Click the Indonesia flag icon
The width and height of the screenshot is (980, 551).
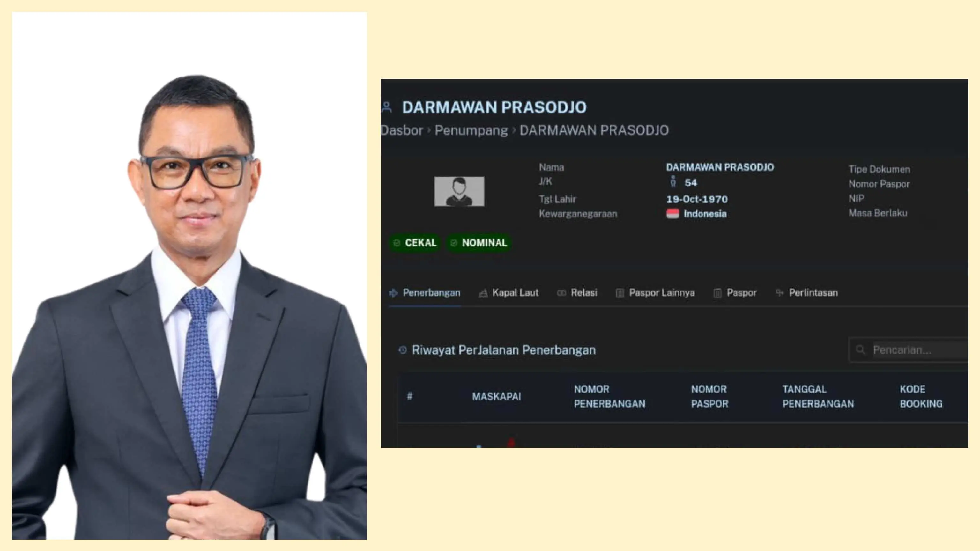(672, 214)
